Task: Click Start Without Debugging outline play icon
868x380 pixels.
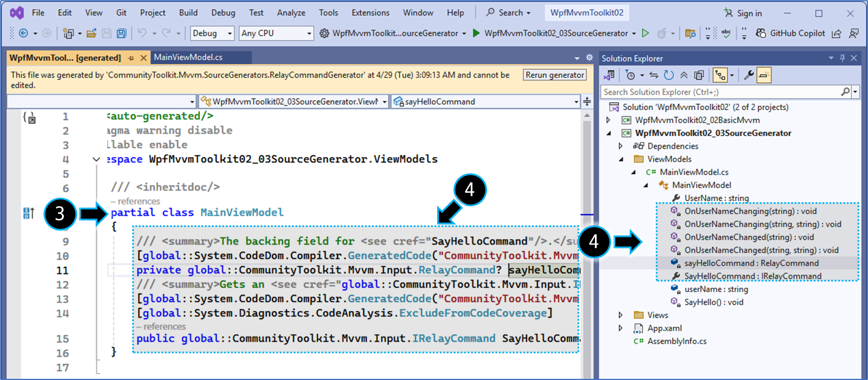Action: pyautogui.click(x=645, y=34)
